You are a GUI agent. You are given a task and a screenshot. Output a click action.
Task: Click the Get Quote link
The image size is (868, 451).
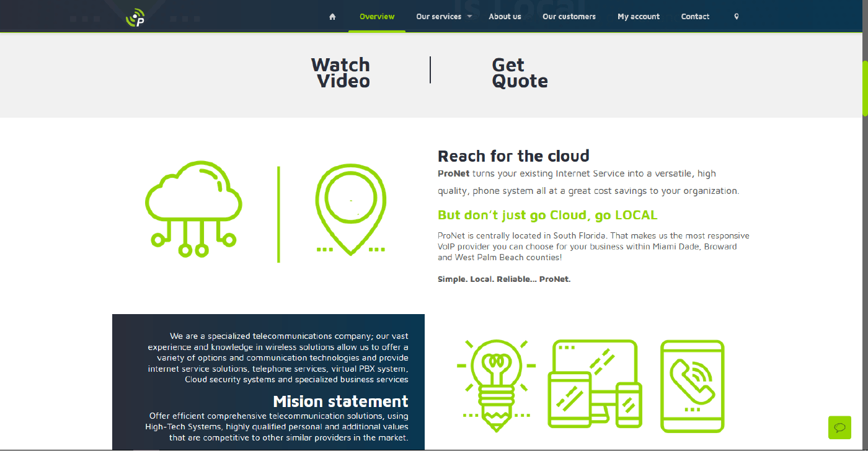point(520,73)
